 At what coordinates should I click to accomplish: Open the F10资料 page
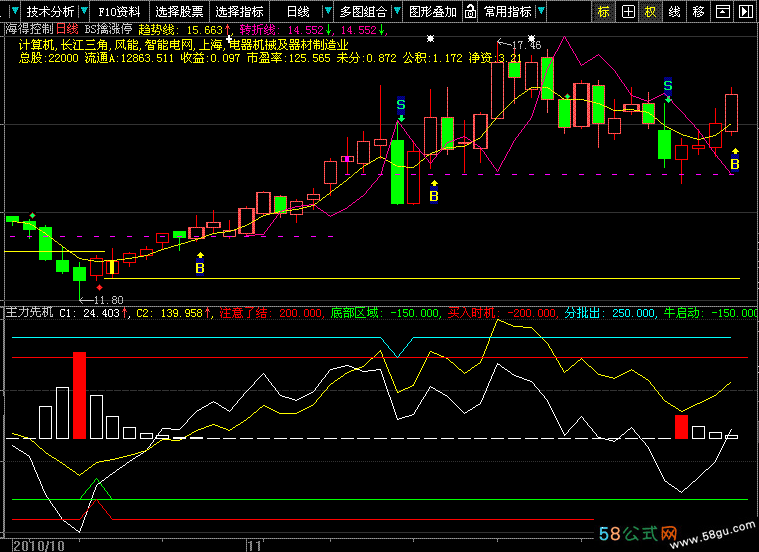[x=119, y=11]
